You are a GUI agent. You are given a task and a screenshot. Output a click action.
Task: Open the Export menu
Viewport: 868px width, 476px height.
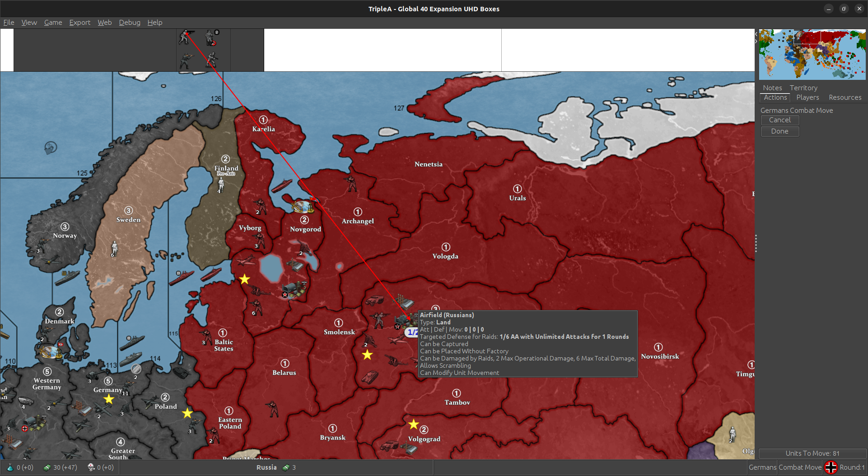point(79,23)
